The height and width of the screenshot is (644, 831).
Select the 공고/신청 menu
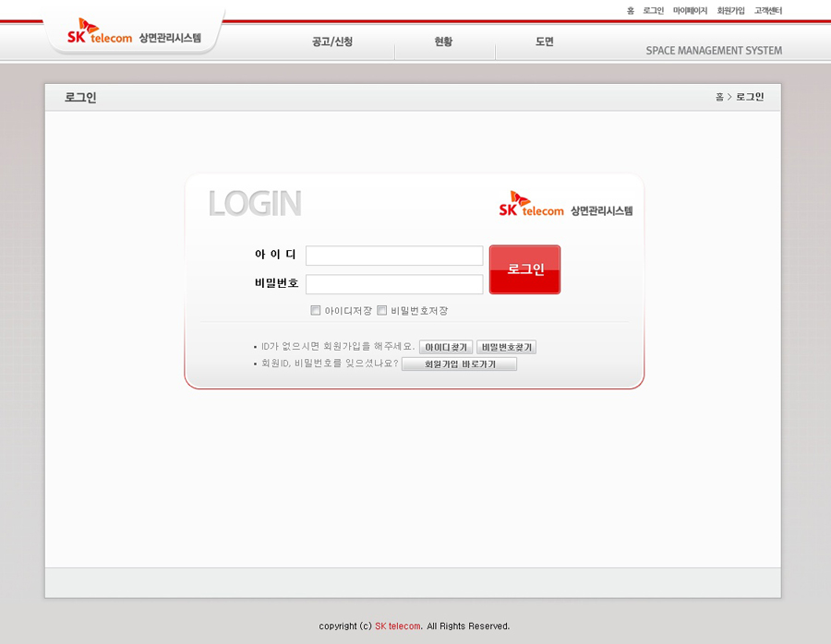pyautogui.click(x=332, y=42)
